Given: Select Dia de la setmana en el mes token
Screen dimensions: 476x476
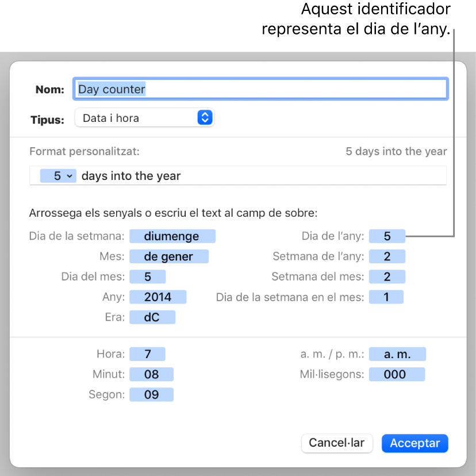Looking at the screenshot, I should pos(386,297).
